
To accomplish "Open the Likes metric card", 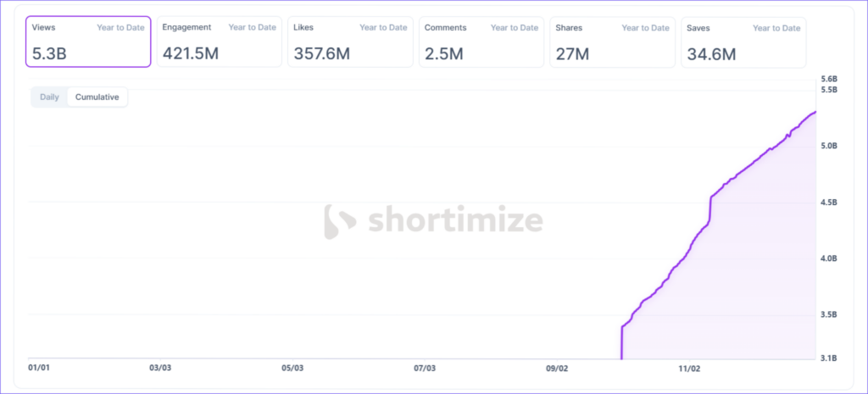I will pos(350,42).
